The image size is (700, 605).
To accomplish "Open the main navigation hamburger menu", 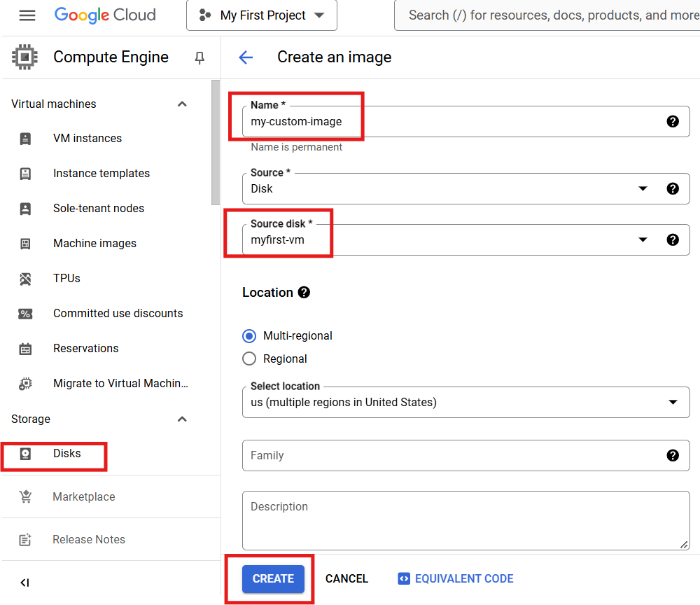I will [27, 15].
